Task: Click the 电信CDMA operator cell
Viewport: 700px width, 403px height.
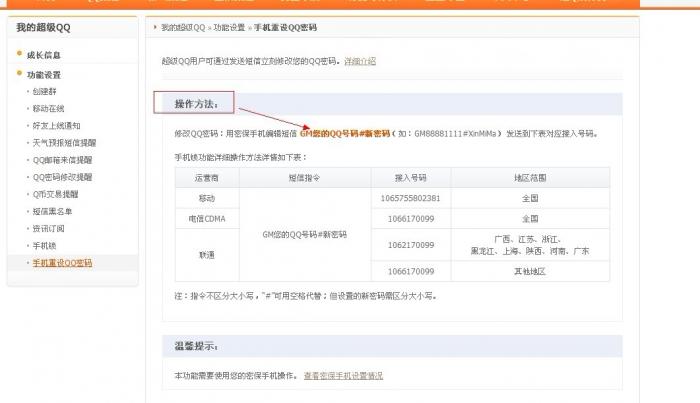Action: pos(207,219)
